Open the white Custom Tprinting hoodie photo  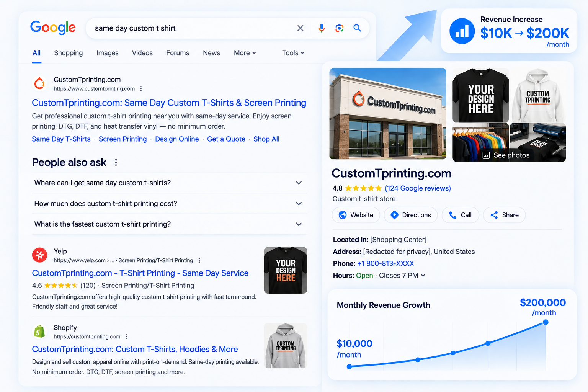pyautogui.click(x=538, y=95)
